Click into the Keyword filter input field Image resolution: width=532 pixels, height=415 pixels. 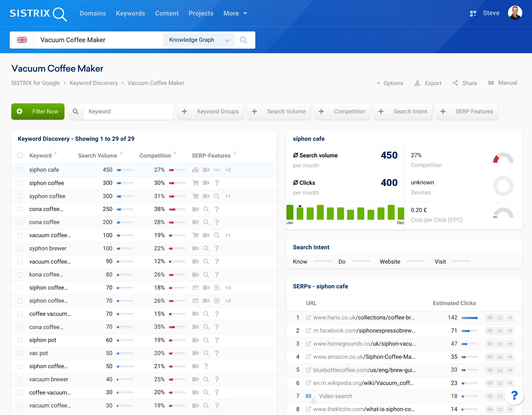pyautogui.click(x=129, y=111)
